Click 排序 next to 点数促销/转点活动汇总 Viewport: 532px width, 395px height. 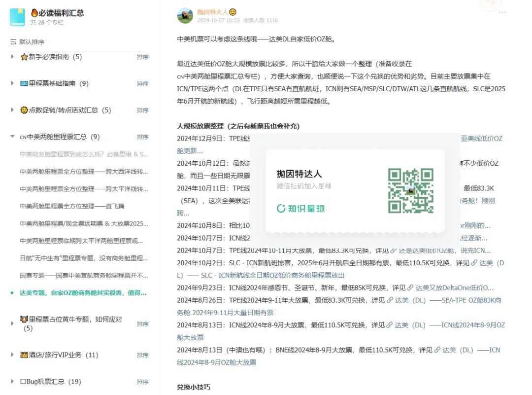click(x=142, y=110)
